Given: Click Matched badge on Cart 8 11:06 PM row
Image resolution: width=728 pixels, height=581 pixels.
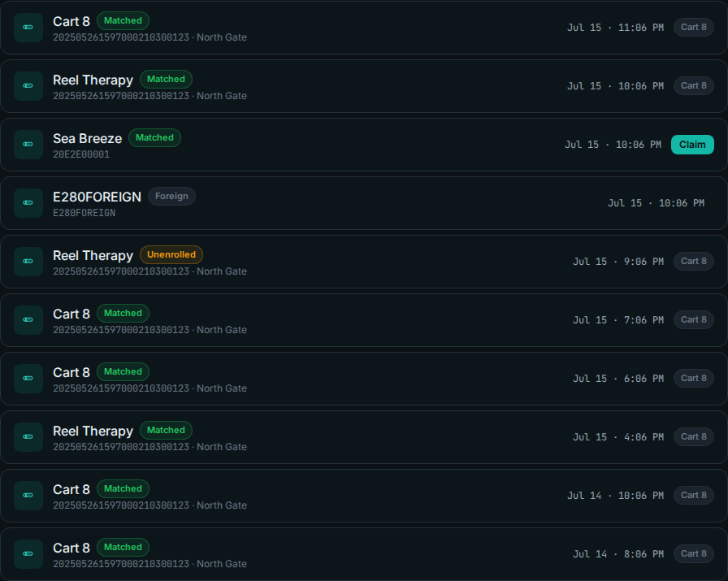Looking at the screenshot, I should [123, 21].
